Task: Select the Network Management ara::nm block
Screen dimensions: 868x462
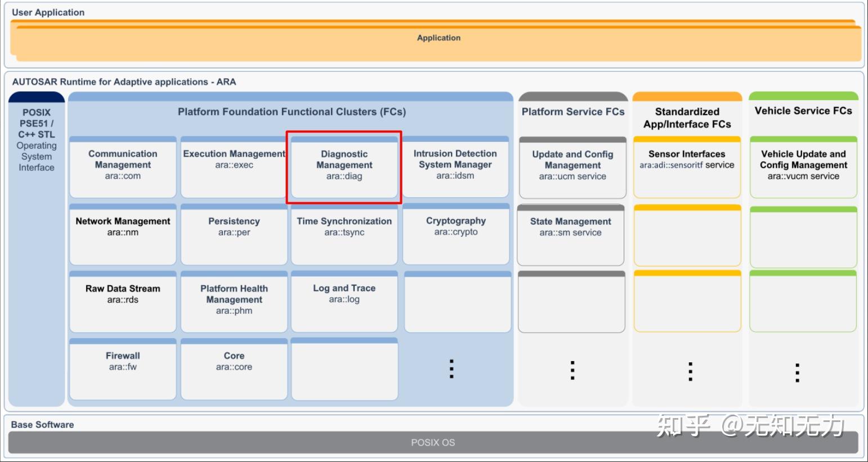Action: tap(123, 234)
